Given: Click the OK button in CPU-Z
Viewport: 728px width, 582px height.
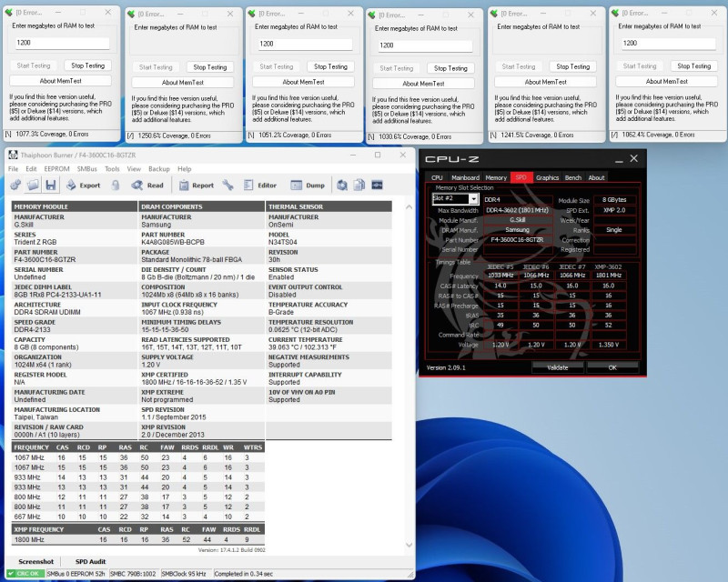Looking at the screenshot, I should [x=612, y=367].
